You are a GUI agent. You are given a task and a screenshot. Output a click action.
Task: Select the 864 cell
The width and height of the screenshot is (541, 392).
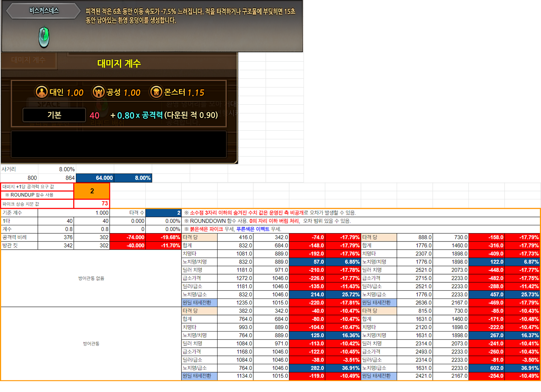click(57, 178)
